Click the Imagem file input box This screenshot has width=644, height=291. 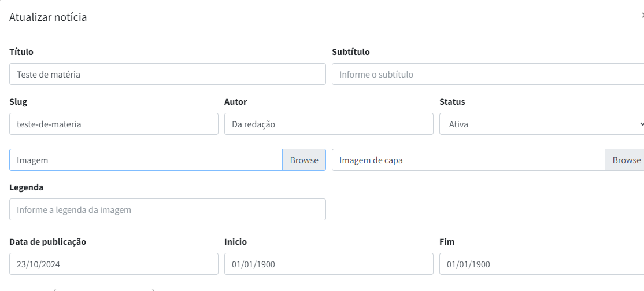tap(146, 160)
